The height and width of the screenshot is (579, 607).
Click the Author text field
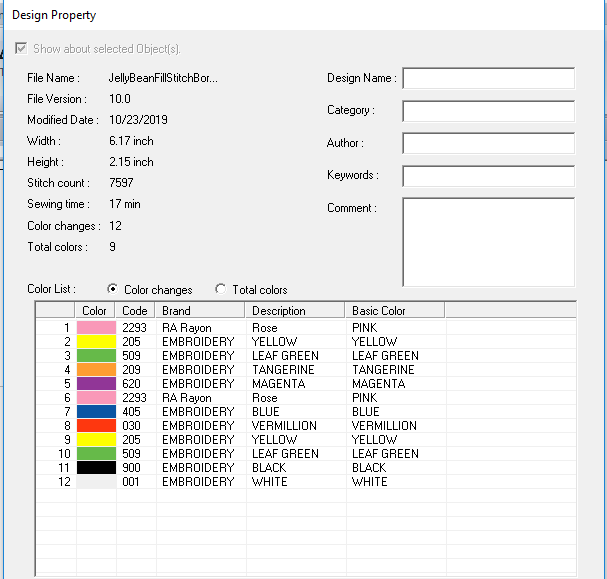(488, 143)
